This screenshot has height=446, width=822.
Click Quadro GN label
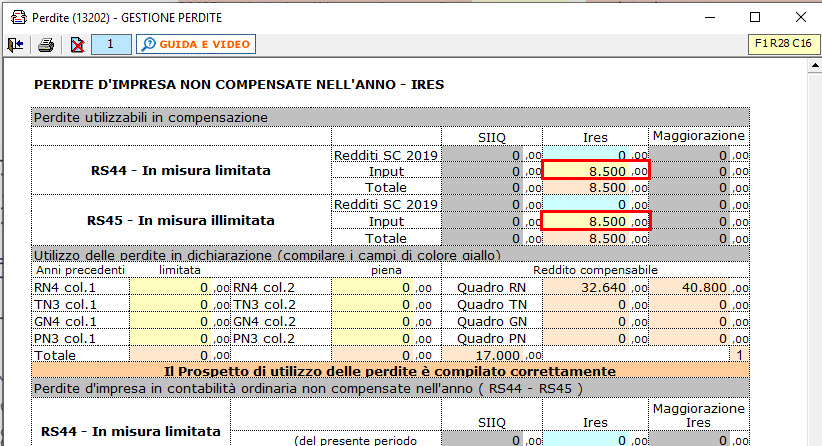point(491,321)
